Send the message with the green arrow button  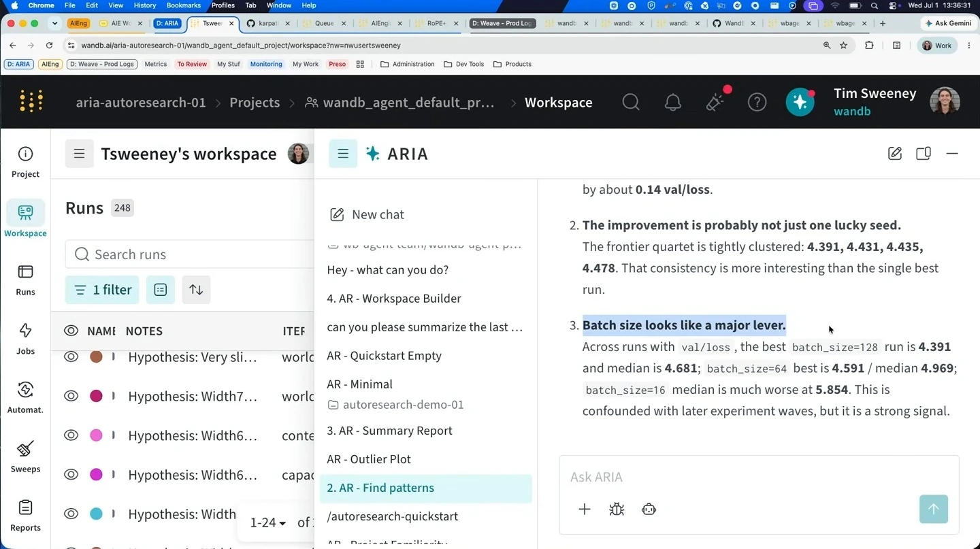tap(933, 509)
